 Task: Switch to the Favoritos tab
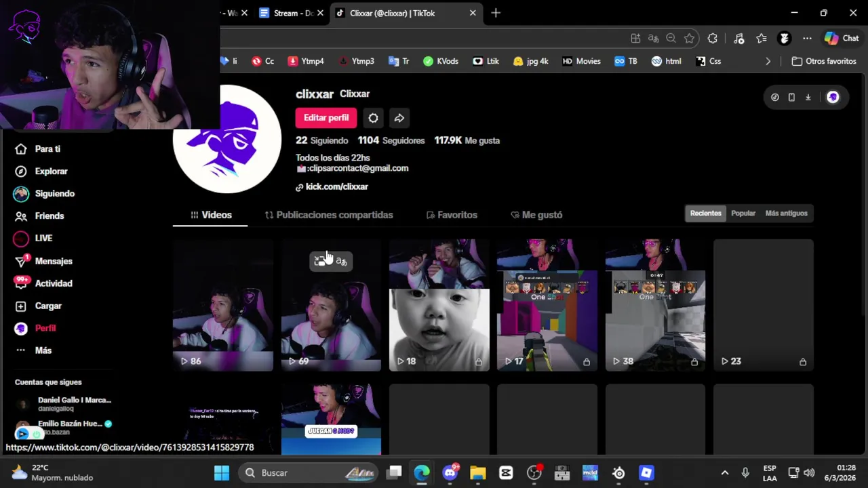(x=452, y=215)
